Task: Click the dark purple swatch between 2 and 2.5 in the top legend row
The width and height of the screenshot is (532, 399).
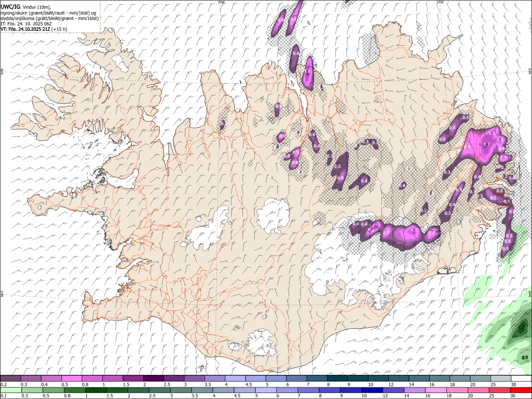Action: point(153,379)
